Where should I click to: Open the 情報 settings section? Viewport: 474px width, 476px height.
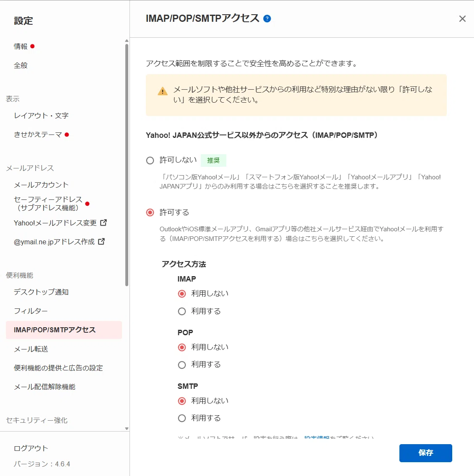click(21, 47)
